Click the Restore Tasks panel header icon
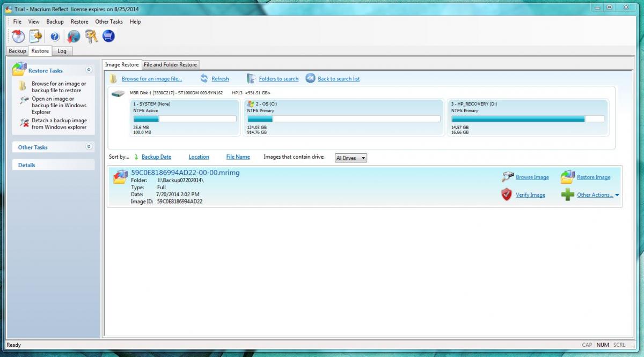The width and height of the screenshot is (644, 357). tap(19, 69)
